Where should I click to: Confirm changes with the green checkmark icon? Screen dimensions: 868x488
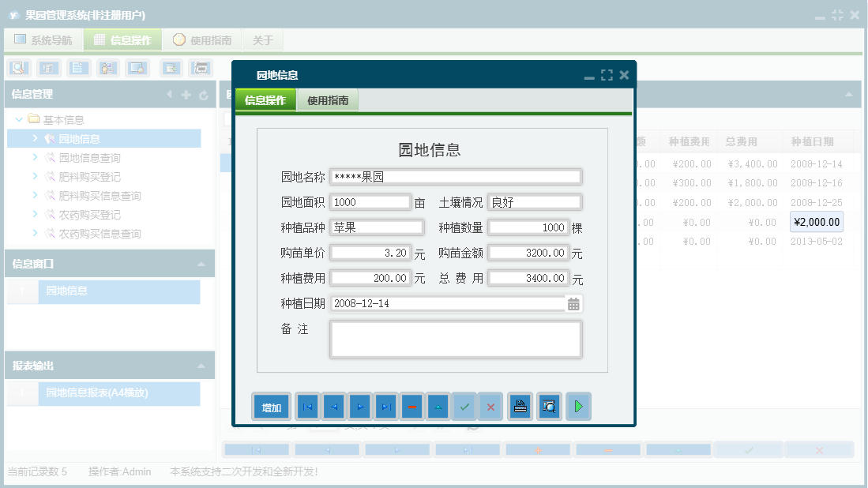pos(464,406)
